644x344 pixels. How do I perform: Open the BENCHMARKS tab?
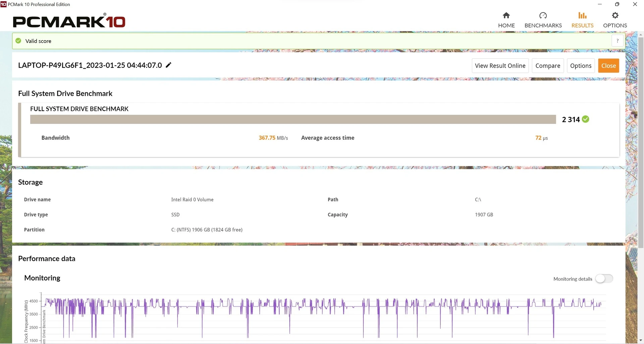[543, 20]
